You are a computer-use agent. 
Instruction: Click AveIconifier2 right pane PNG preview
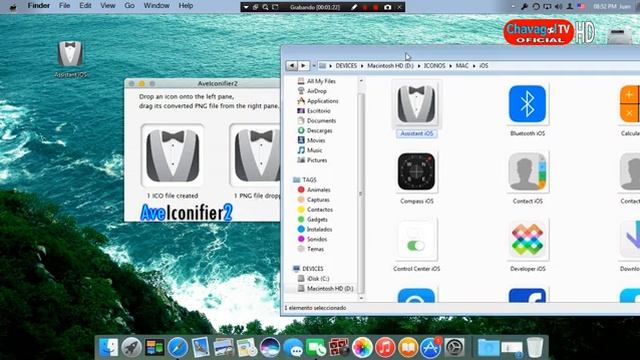tap(255, 156)
